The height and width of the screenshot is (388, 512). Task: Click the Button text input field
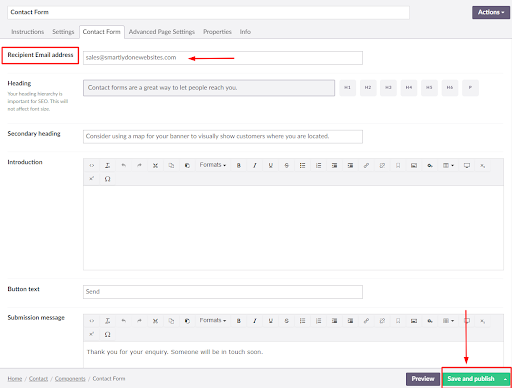pos(223,292)
